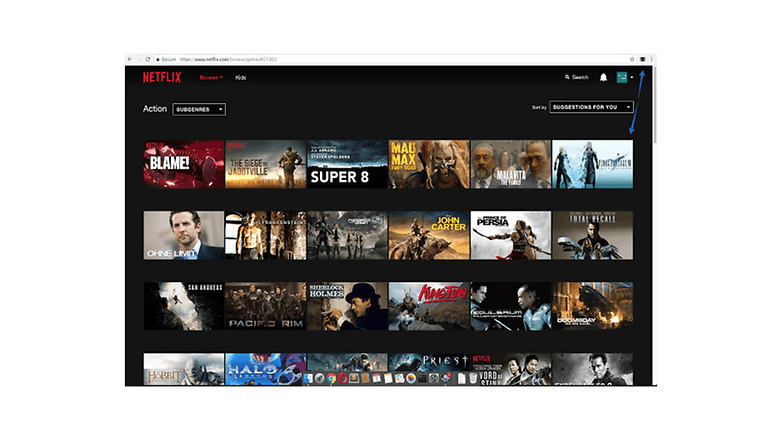This screenshot has width=782, height=440.
Task: Open Launchpad rocket icon in dock
Action: click(x=320, y=378)
